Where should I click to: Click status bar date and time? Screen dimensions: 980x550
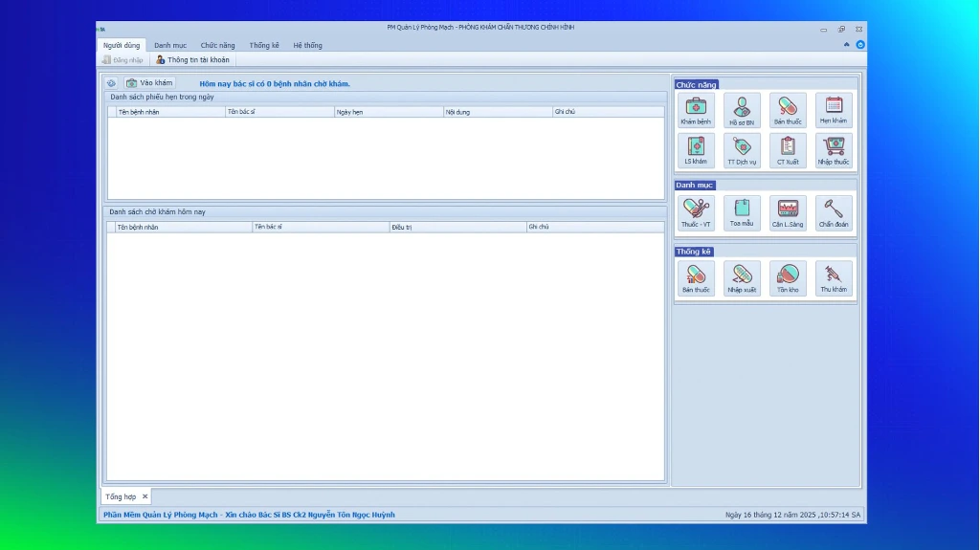(792, 515)
